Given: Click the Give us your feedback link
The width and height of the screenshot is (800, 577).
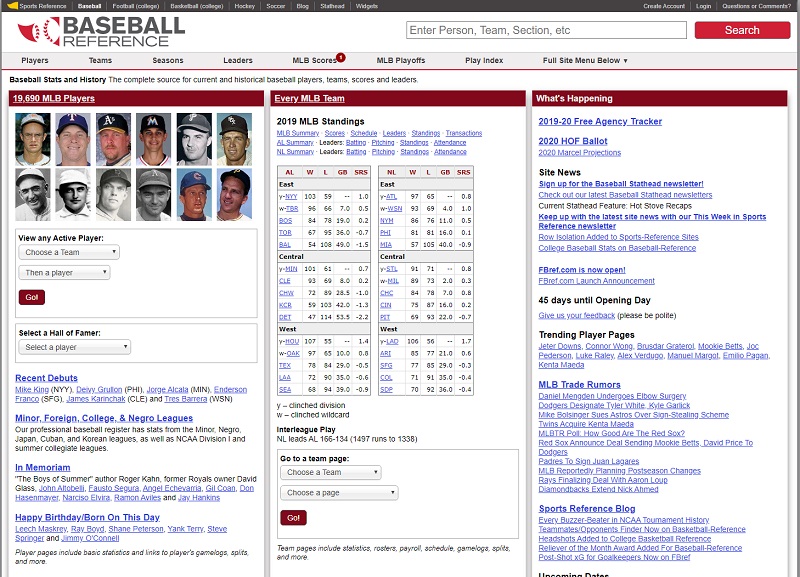Looking at the screenshot, I should tap(577, 315).
